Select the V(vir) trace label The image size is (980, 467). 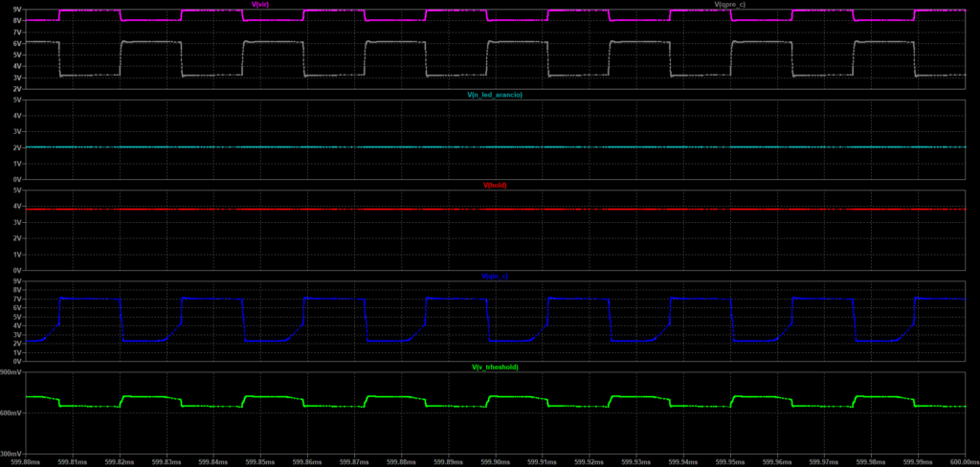259,5
